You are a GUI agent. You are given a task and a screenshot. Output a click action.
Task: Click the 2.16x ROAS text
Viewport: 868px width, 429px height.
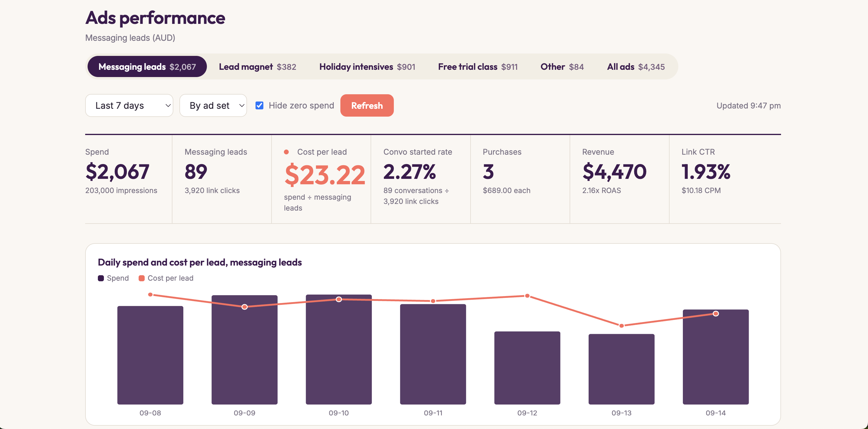click(x=601, y=190)
